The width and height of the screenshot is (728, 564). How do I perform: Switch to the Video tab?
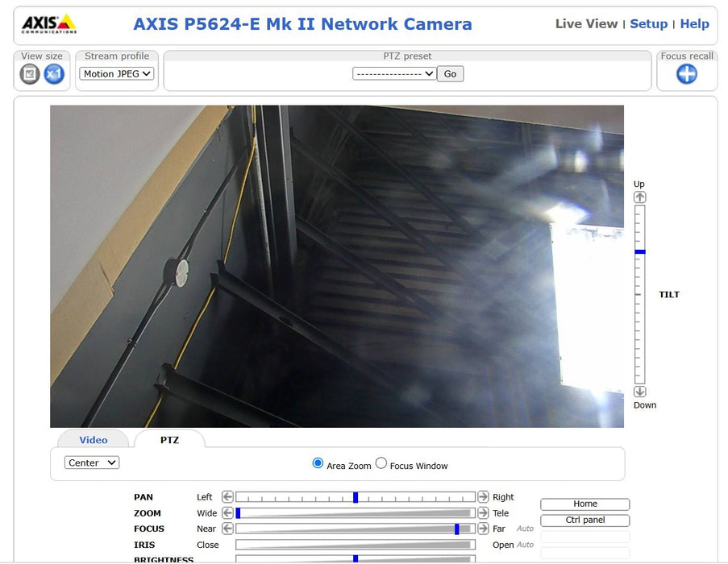click(94, 440)
